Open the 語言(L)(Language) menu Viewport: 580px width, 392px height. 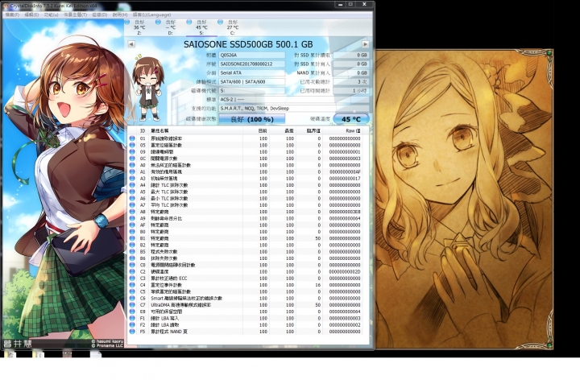[151, 14]
